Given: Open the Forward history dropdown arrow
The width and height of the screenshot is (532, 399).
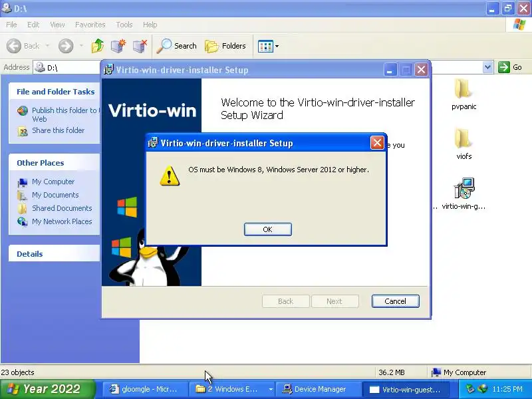Looking at the screenshot, I should click(81, 46).
